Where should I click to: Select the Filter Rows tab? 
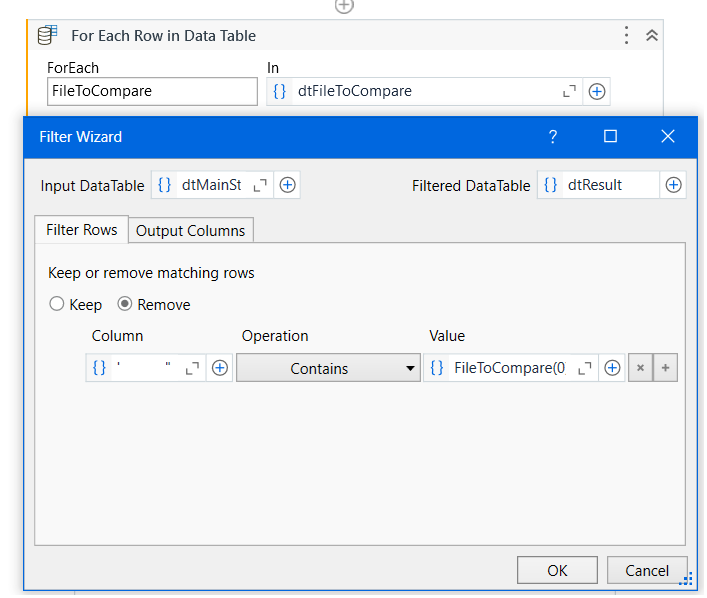point(82,229)
